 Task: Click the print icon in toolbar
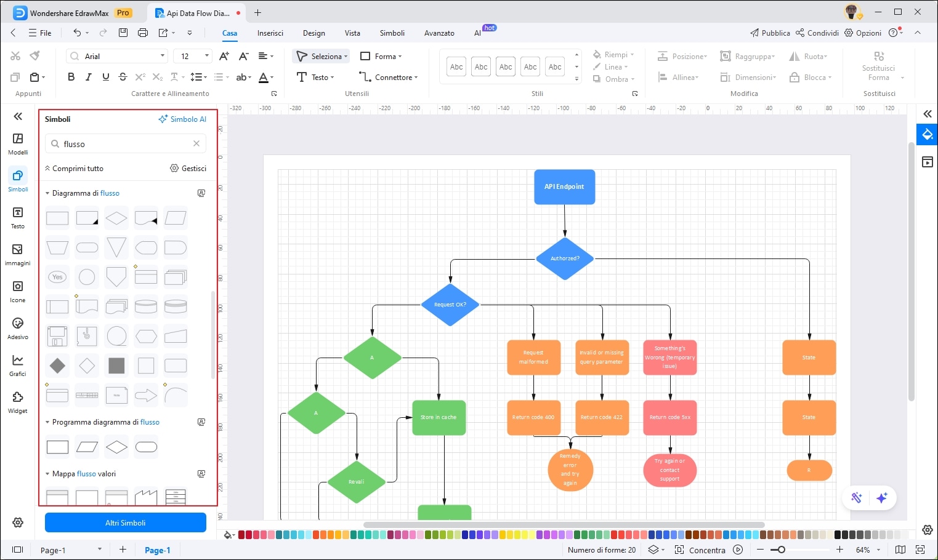coord(143,33)
